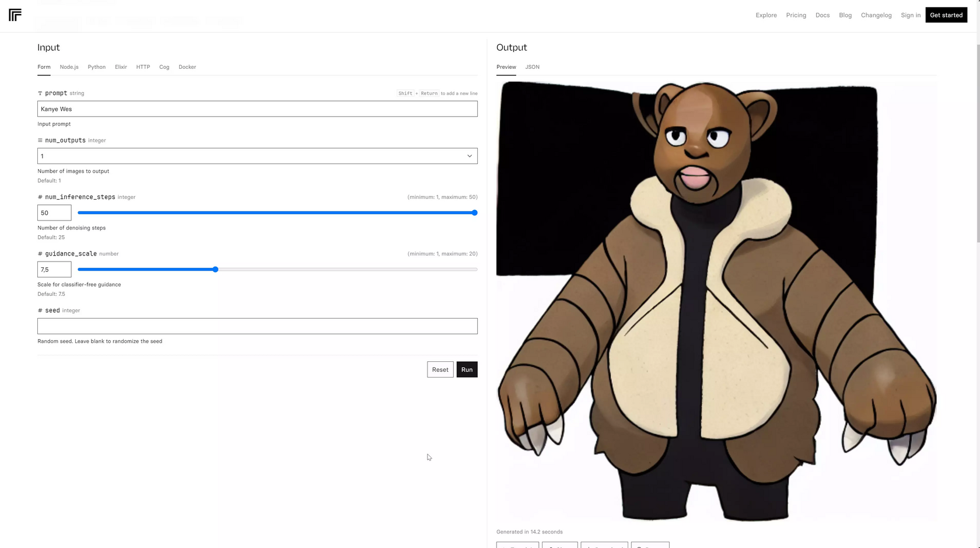Click the Replicate logo icon
The height and width of the screenshot is (548, 980).
pyautogui.click(x=15, y=15)
